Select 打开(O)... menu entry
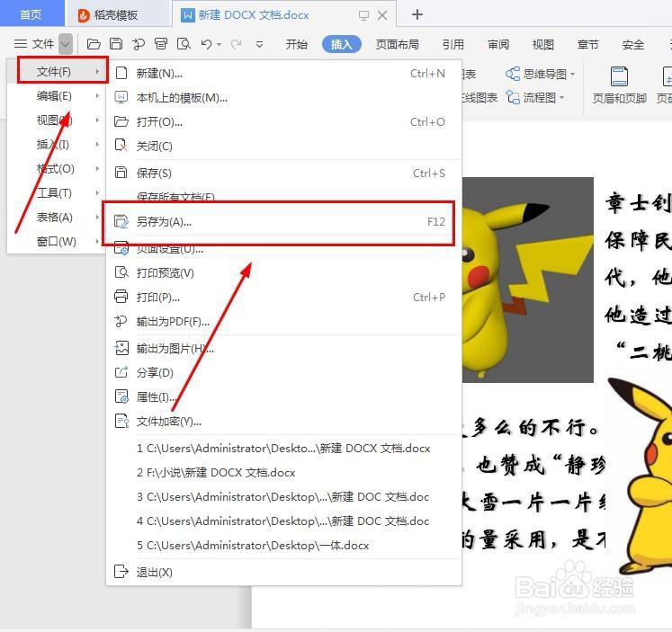Viewport: 672px width, 632px height. point(282,122)
